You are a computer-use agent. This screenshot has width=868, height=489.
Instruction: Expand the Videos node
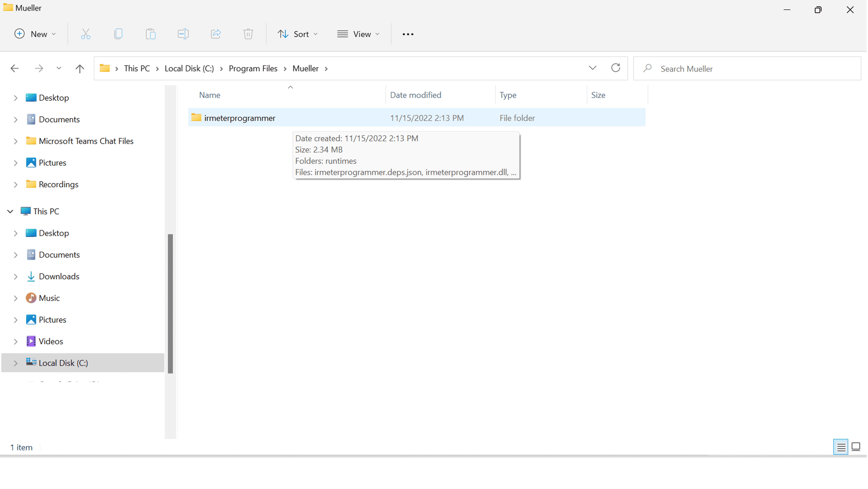[x=15, y=342]
